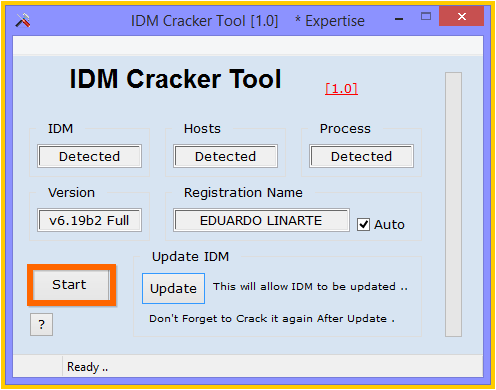Click the Registration Name field EDUARDO LINARTE
The width and height of the screenshot is (496, 390).
coord(261,220)
